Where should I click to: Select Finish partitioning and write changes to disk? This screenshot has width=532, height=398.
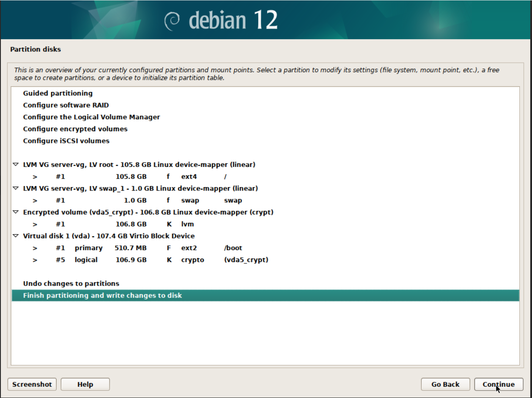click(265, 296)
